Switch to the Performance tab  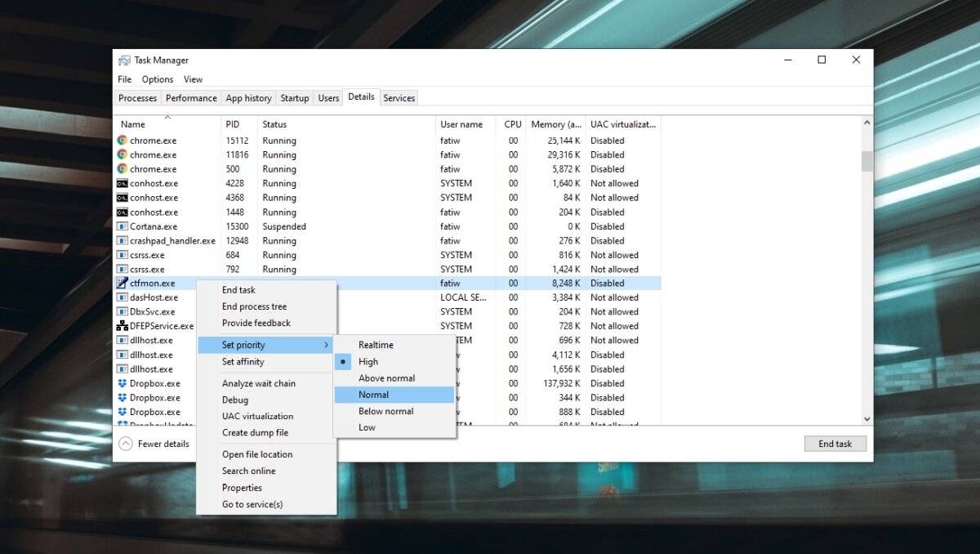(x=190, y=97)
